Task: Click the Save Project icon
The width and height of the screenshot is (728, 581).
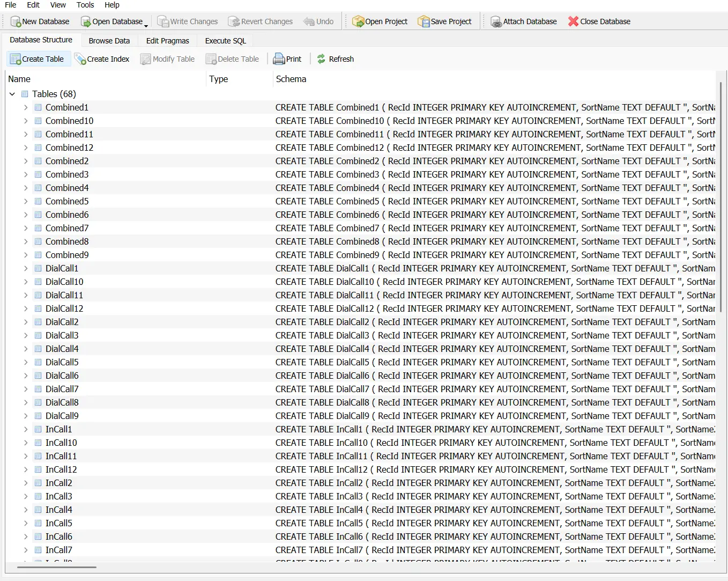Action: tap(424, 21)
